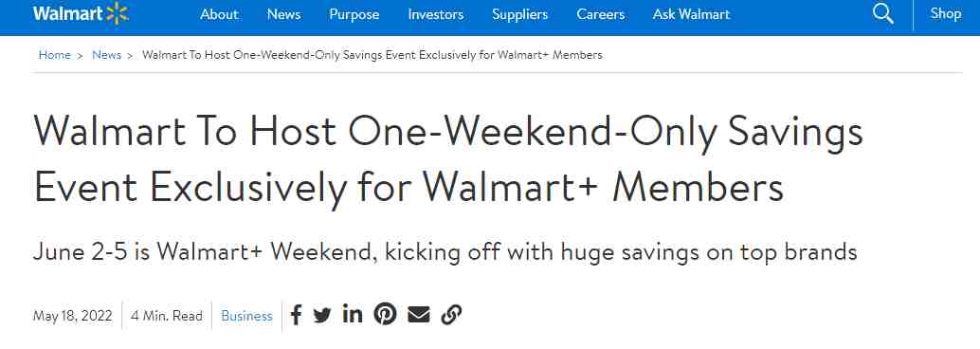
Task: Open the search magnifier icon
Action: click(882, 14)
